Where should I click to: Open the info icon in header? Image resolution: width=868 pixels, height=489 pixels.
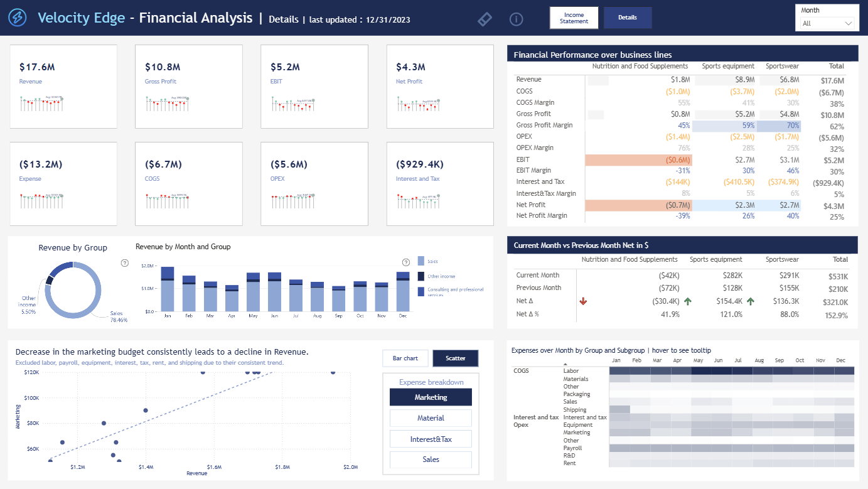(516, 19)
